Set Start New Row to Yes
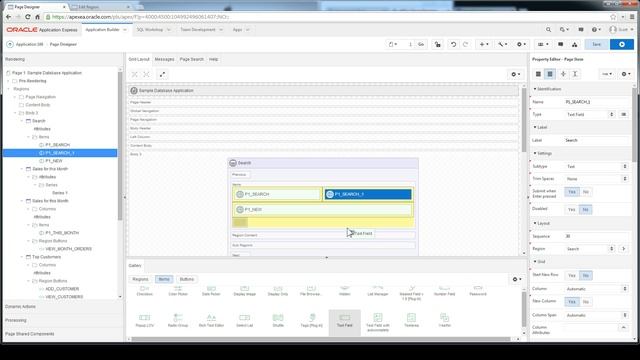This screenshot has width=640, height=360. 572,276
